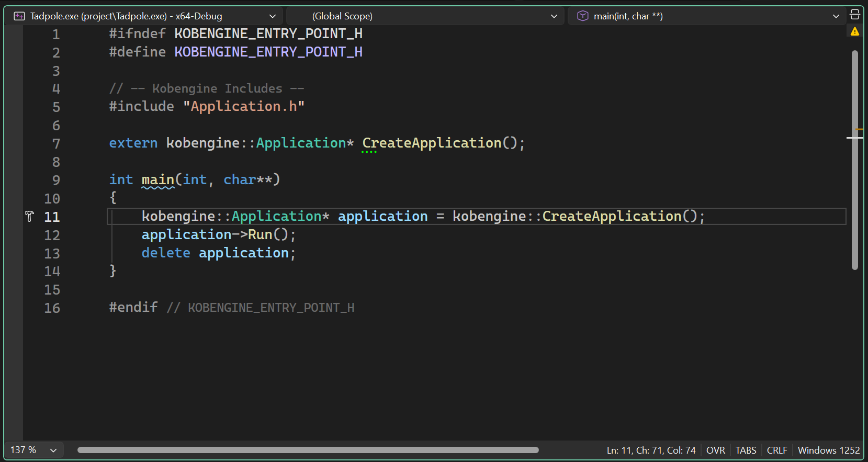
Task: Click line number 16 in the margin
Action: 52,308
